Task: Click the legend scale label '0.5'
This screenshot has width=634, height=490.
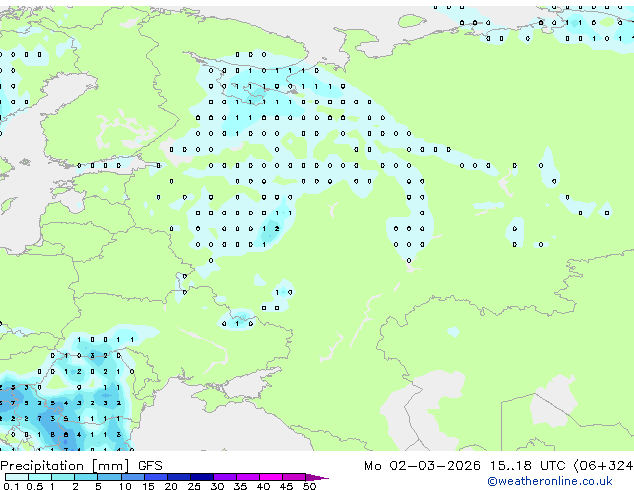Action: point(34,486)
